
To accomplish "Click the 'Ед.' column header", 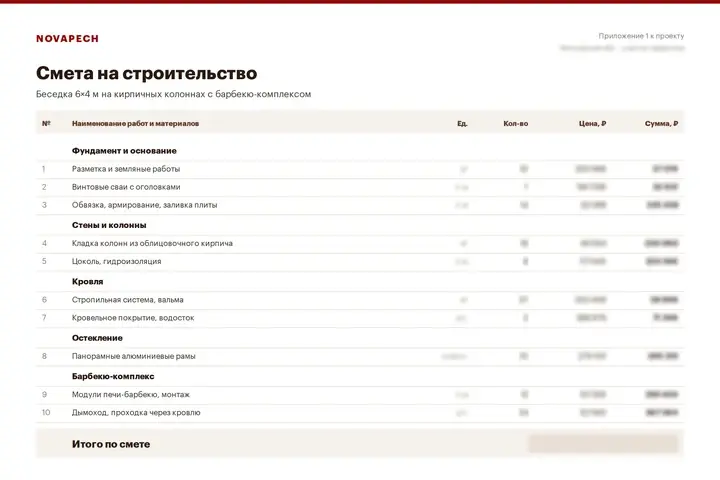I will click(462, 124).
